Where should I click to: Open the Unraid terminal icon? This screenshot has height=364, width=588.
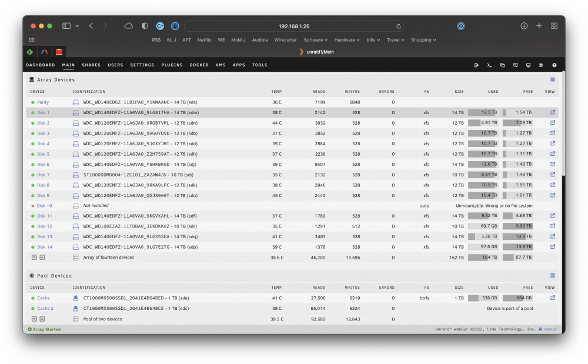[489, 65]
